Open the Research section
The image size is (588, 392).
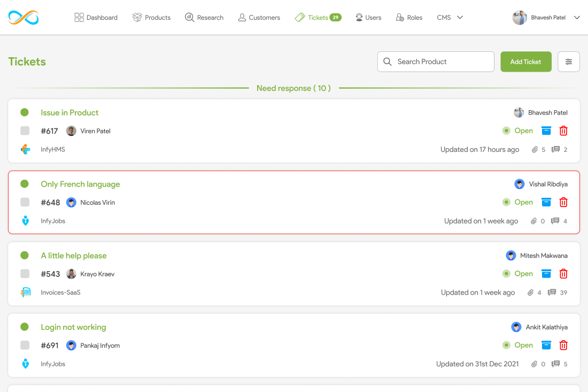pos(204,18)
